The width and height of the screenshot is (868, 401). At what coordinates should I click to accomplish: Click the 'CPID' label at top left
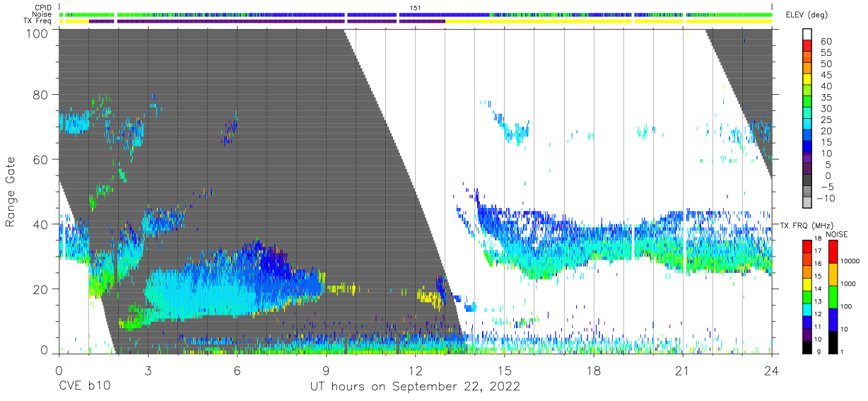tap(44, 8)
